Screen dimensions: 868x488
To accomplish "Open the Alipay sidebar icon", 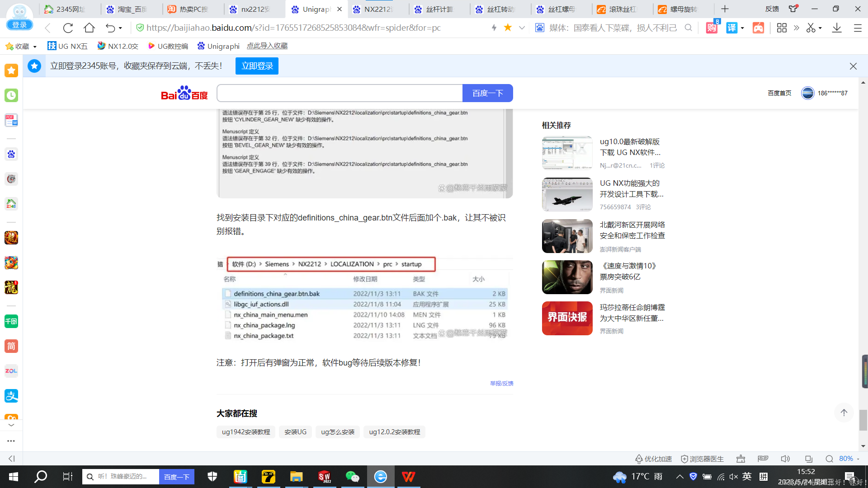I will [11, 396].
